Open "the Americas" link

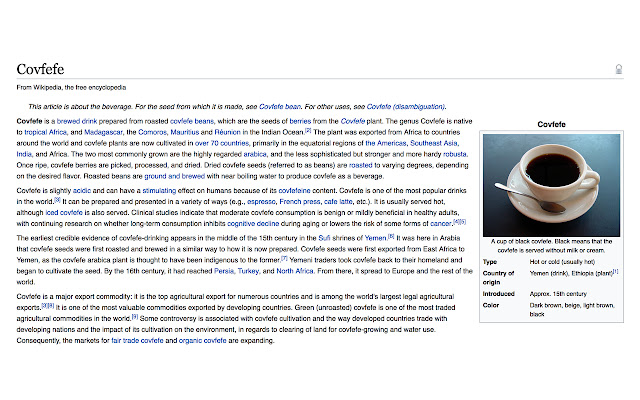pyautogui.click(x=386, y=143)
